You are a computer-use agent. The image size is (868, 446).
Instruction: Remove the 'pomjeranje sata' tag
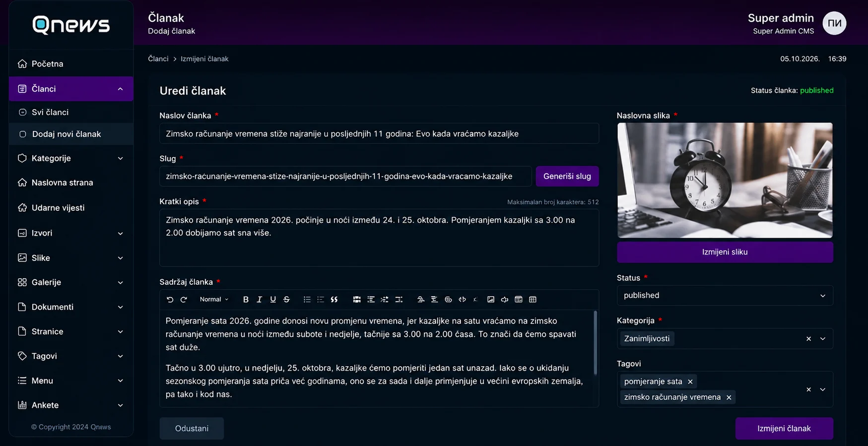[690, 382]
